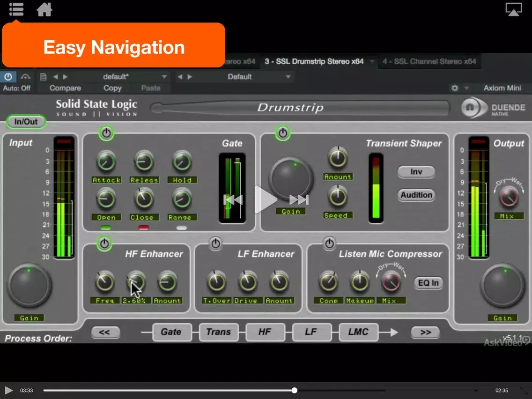Image resolution: width=532 pixels, height=399 pixels.
Task: Click the preset file icon
Action: pos(43,76)
